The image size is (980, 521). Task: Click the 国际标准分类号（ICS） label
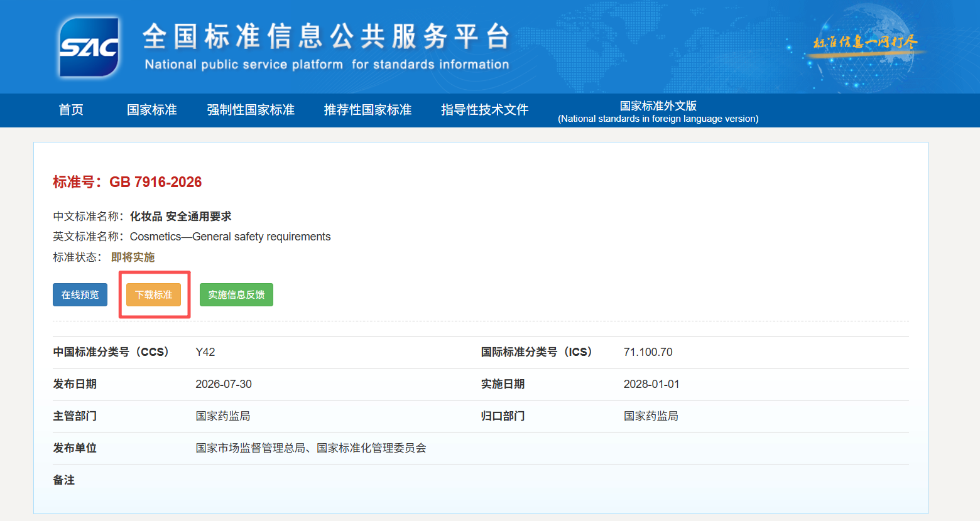pos(536,352)
